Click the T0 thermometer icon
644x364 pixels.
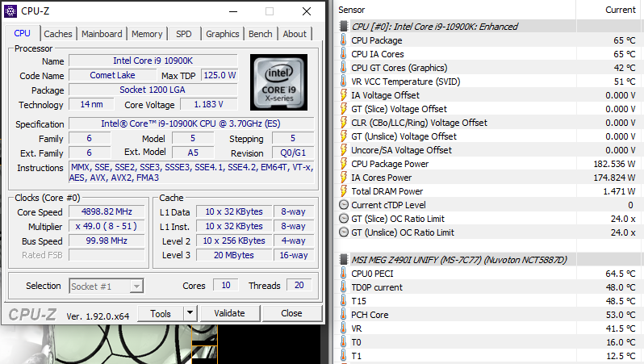343,342
